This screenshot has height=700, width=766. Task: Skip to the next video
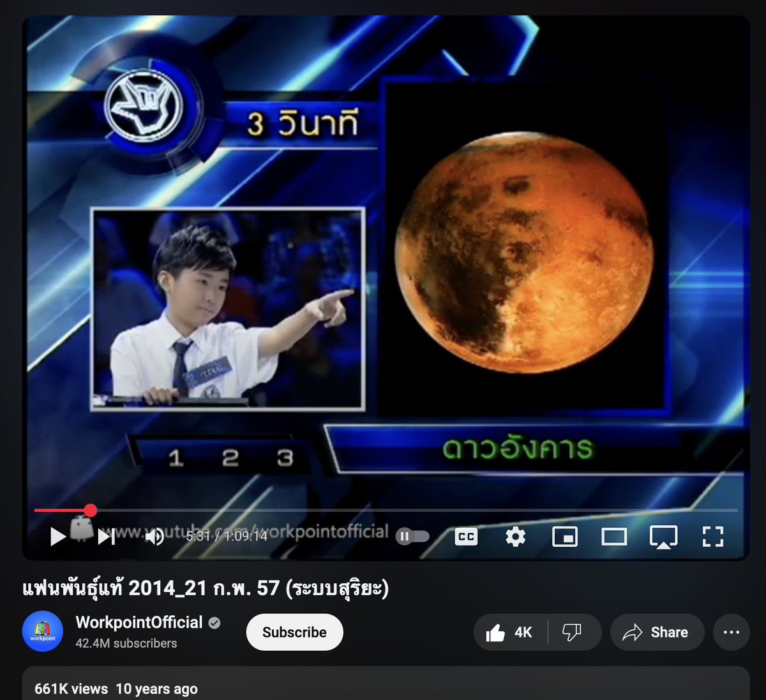pyautogui.click(x=106, y=537)
